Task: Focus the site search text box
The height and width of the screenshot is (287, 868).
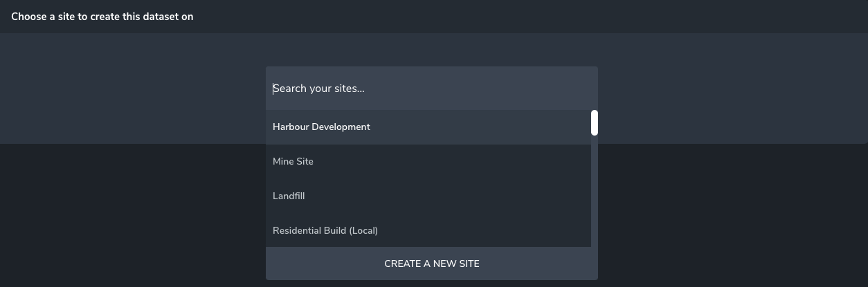Action: 431,89
